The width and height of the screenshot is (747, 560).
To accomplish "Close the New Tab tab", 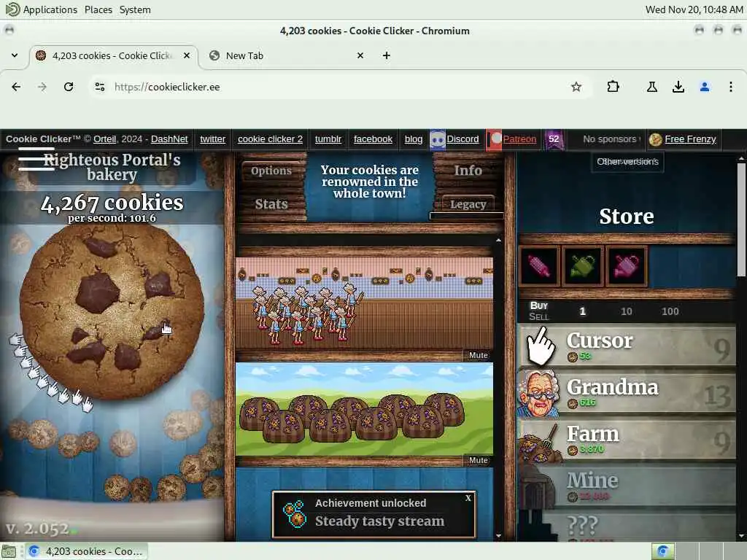I will point(360,55).
